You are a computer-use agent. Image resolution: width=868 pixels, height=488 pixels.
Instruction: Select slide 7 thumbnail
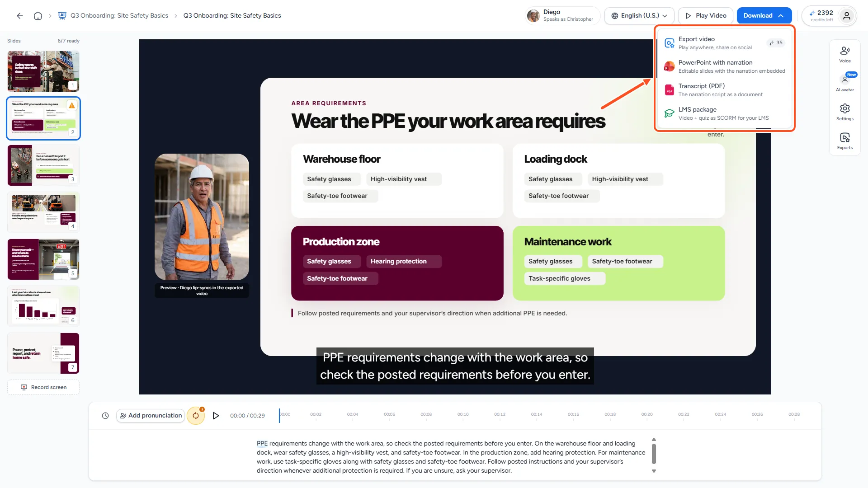click(43, 353)
